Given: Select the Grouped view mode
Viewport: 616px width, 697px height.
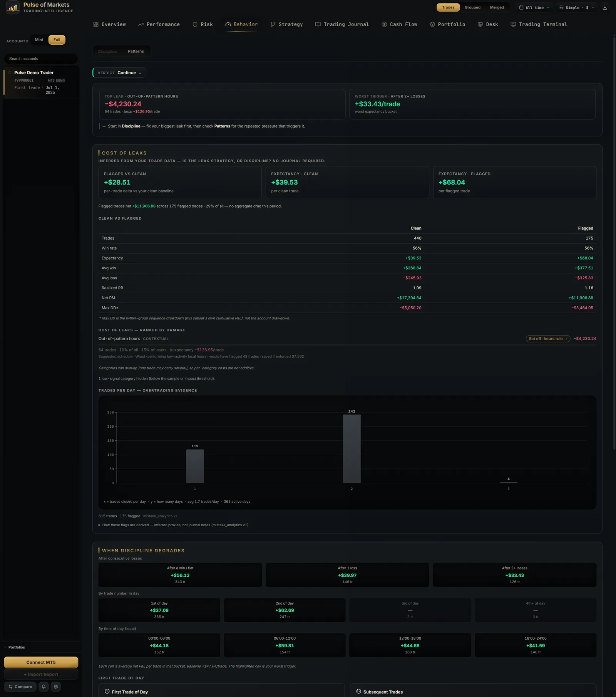Looking at the screenshot, I should pos(472,7).
